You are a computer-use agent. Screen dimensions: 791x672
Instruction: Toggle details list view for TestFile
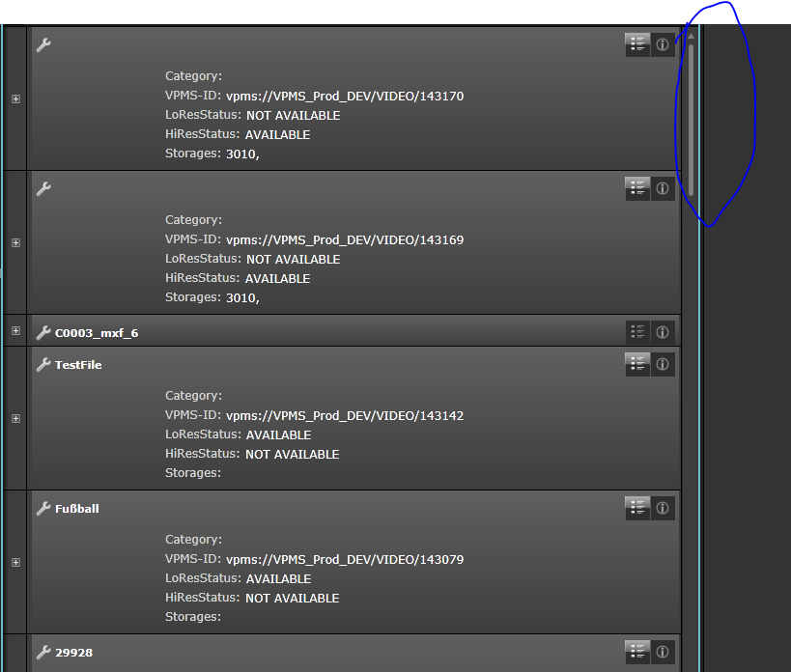coord(637,364)
